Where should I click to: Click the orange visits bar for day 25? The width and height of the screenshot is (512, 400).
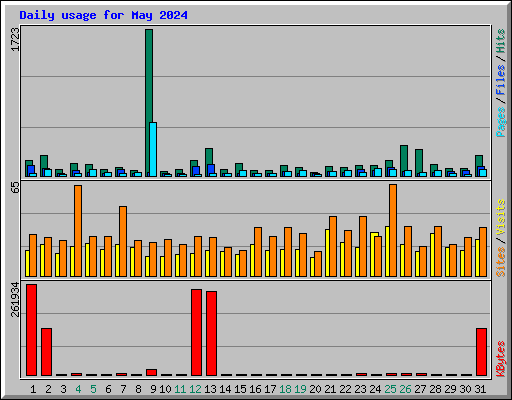coord(393,230)
